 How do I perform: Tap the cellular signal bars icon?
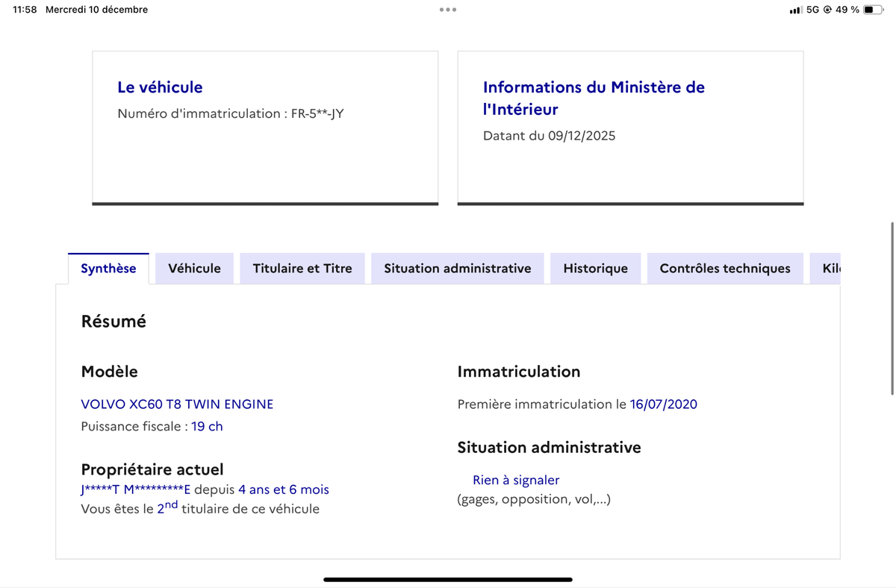(795, 10)
